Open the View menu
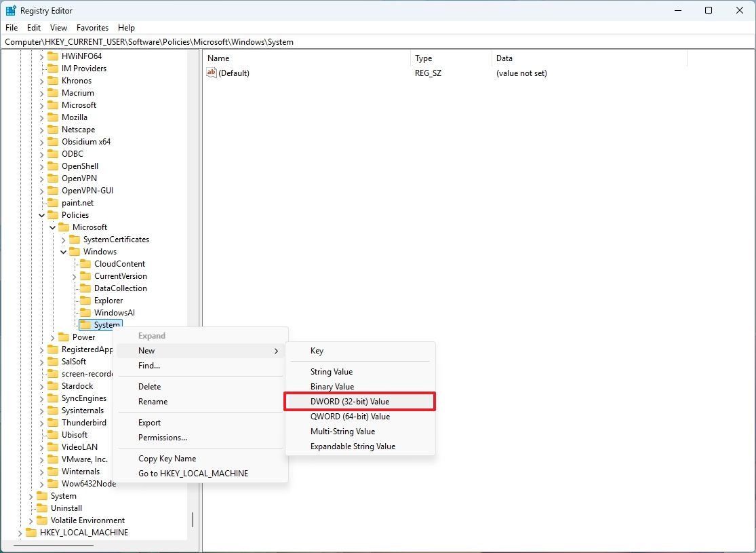Viewport: 756px width, 553px height. click(x=58, y=28)
